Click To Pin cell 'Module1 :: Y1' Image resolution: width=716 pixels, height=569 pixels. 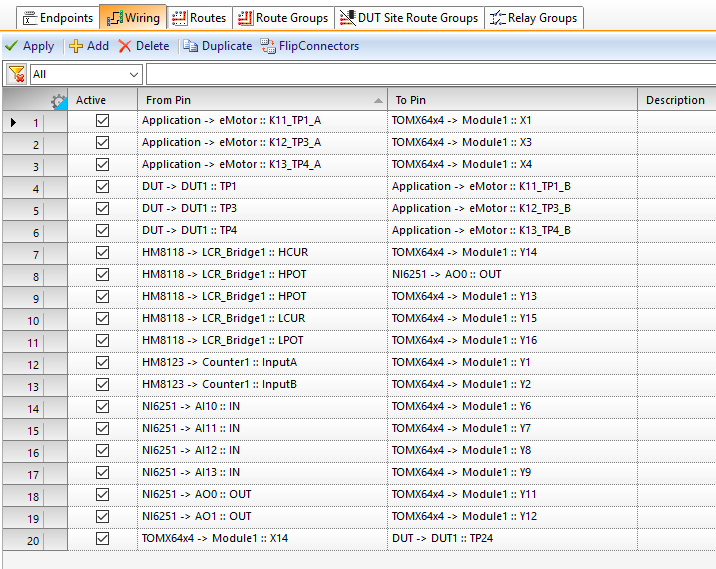coord(512,363)
